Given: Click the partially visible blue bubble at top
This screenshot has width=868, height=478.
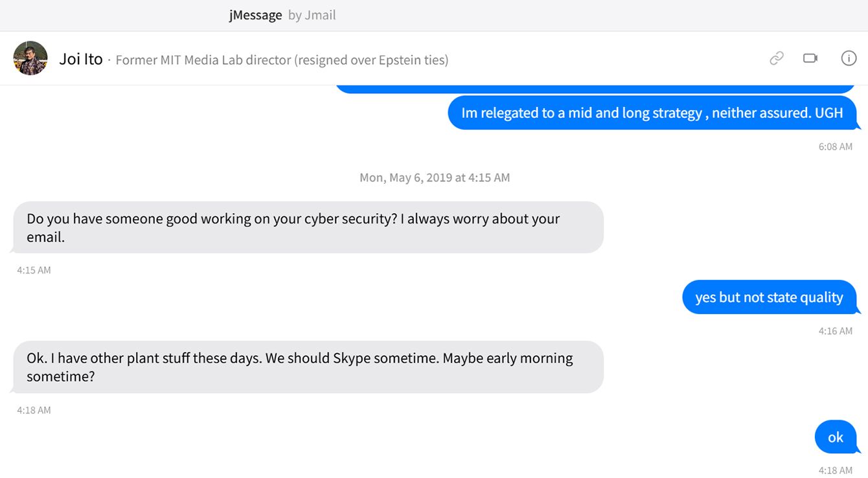Looking at the screenshot, I should pos(595,89).
